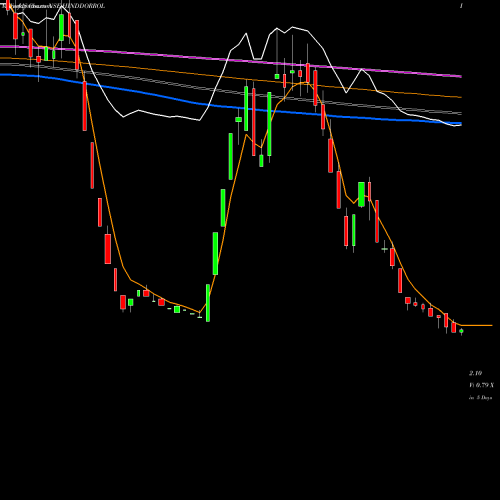The width and height of the screenshot is (500, 500).
Task: Click the 2.10 price value label
Action: 475,373
